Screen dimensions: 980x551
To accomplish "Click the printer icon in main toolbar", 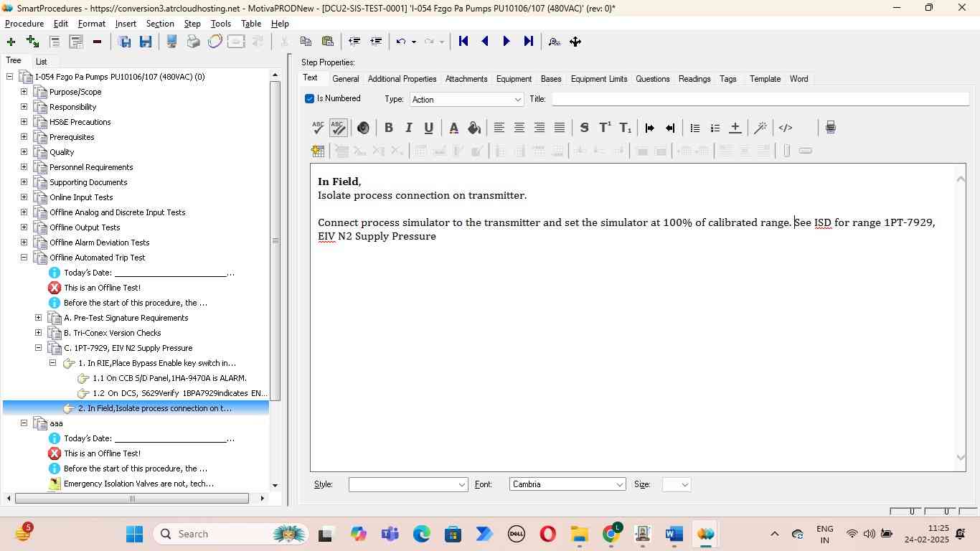I will pos(193,42).
